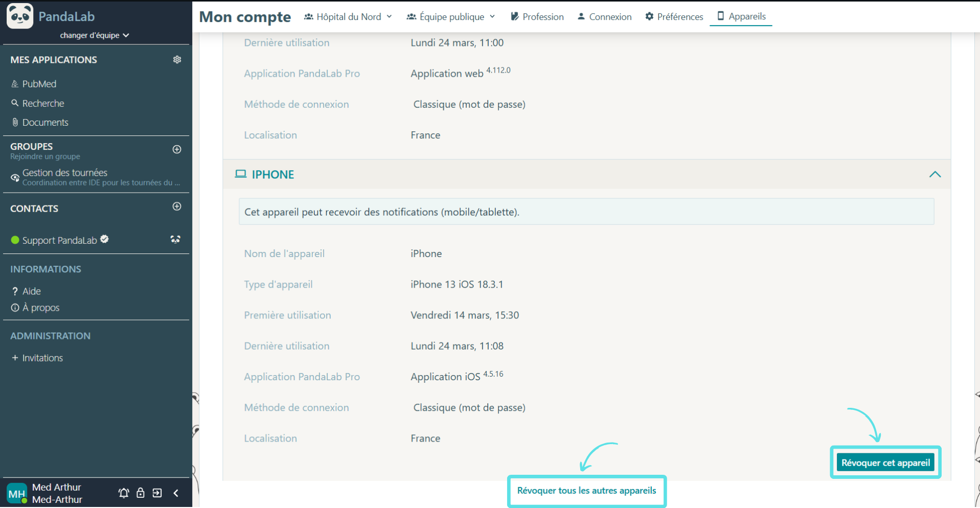
Task: Click Révoquer tous les autres appareils
Action: 587,491
